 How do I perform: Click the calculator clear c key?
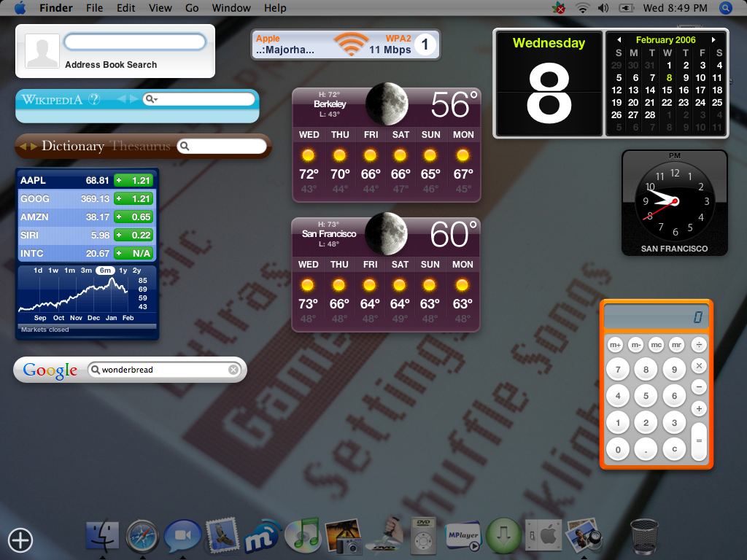coord(674,449)
